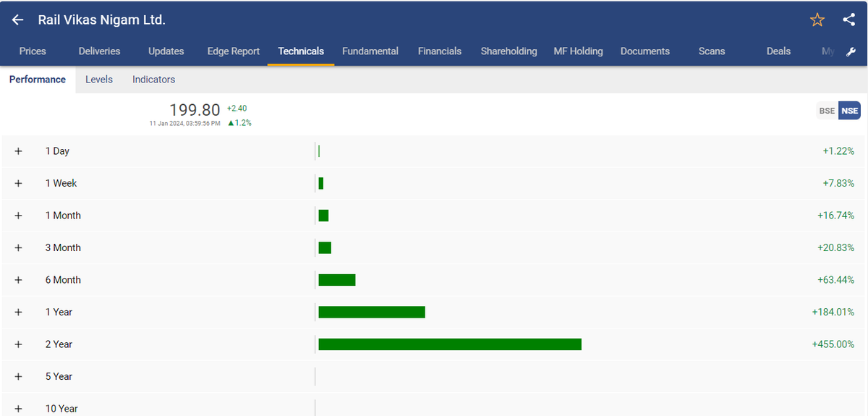Click the 1 Week row label

click(61, 184)
